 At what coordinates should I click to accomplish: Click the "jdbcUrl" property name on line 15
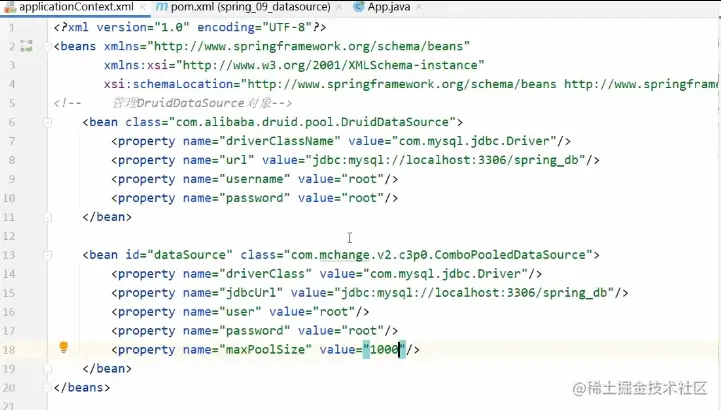(x=251, y=293)
